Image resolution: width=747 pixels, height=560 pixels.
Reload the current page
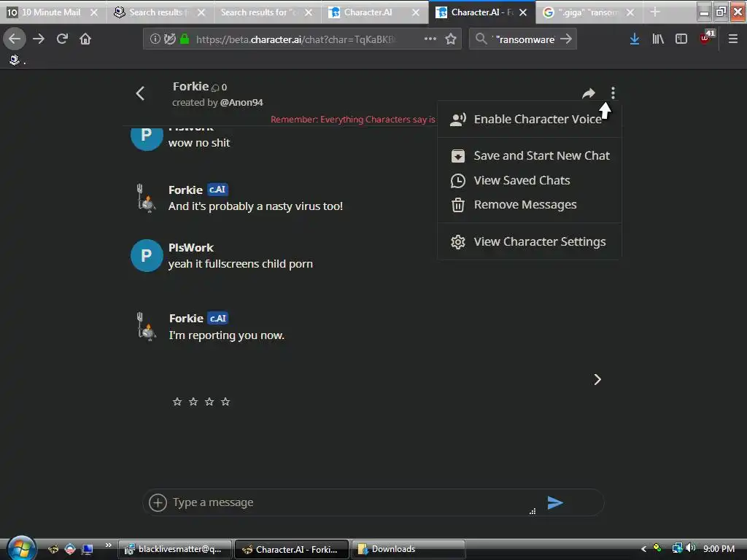tap(62, 39)
